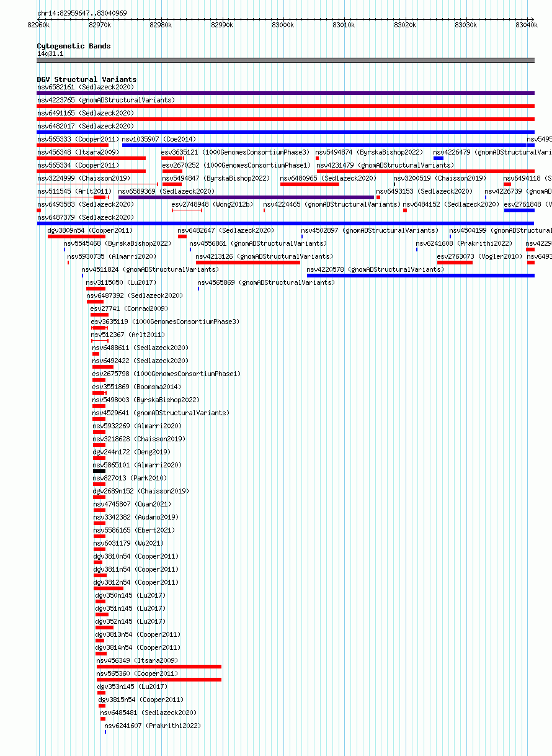Select nsv4502897 (gnomADStructuralVariants) label
Screen dimensions: 552x756
(370, 230)
